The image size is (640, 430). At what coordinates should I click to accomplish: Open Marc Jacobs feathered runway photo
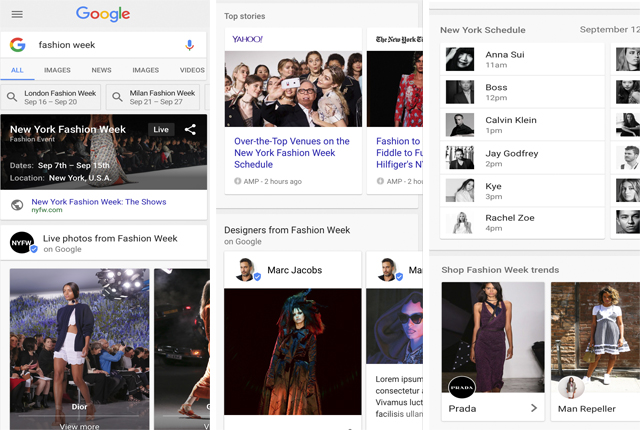pos(293,352)
